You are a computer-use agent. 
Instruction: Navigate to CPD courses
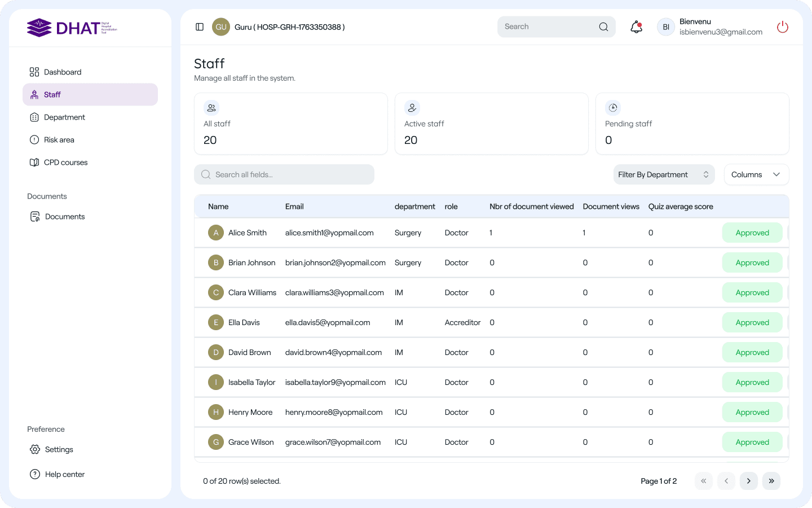point(65,163)
